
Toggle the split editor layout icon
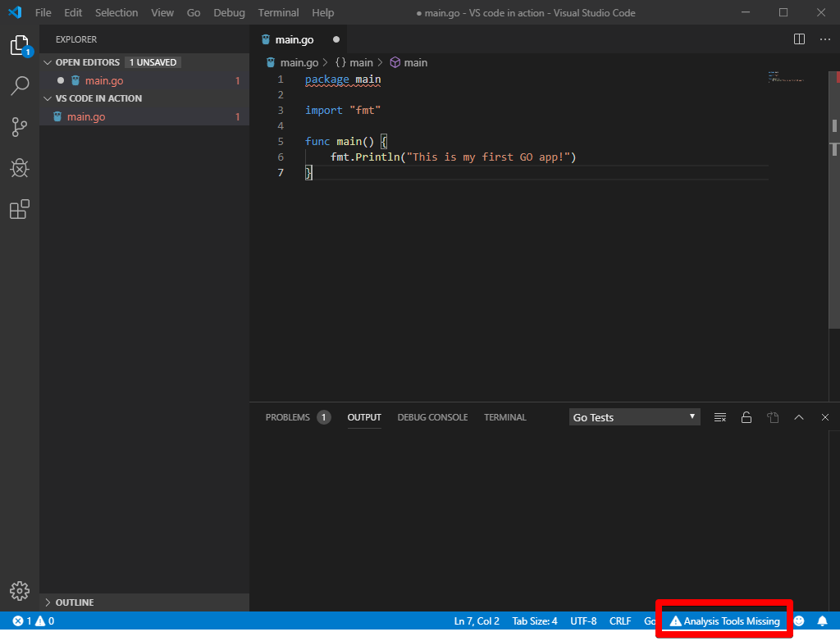pyautogui.click(x=798, y=39)
